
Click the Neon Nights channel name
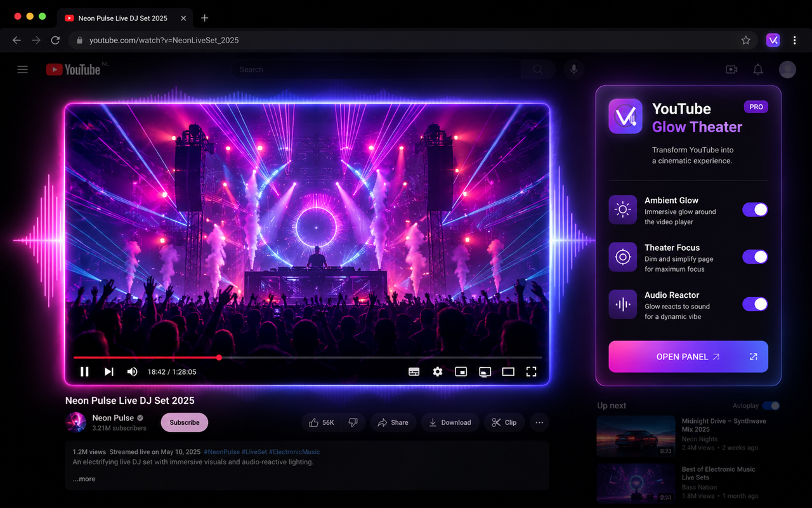coord(700,439)
